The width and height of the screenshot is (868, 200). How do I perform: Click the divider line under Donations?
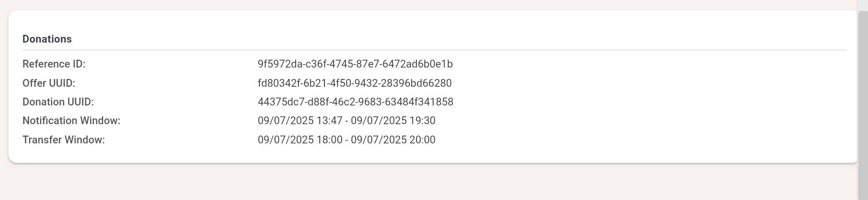[x=434, y=50]
